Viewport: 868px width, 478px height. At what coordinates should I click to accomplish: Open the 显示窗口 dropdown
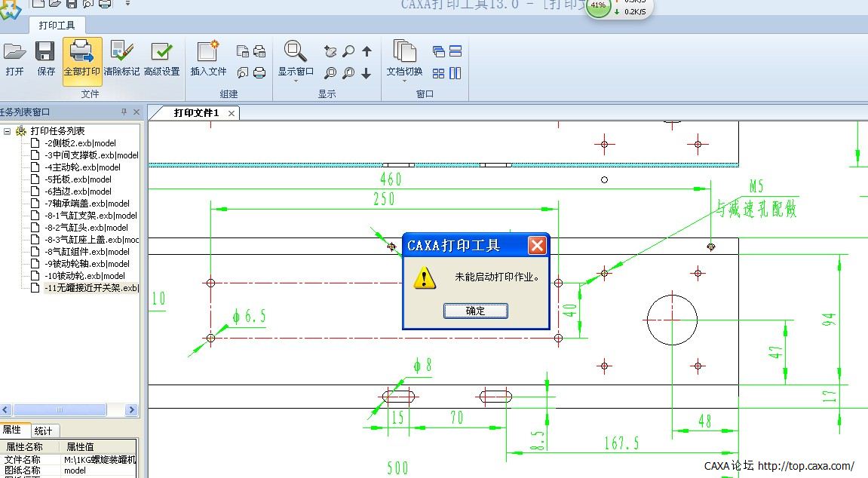(296, 80)
